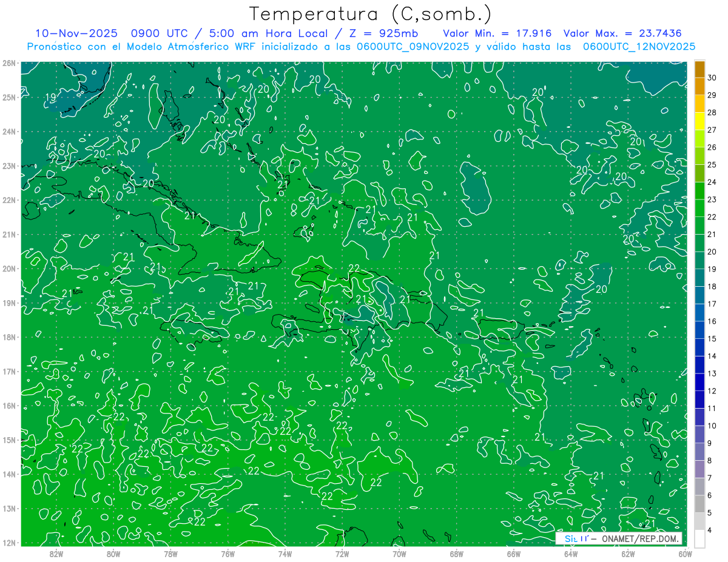The width and height of the screenshot is (728, 562).
Task: Click the teal swatch between 18 and 19
Action: [699, 278]
